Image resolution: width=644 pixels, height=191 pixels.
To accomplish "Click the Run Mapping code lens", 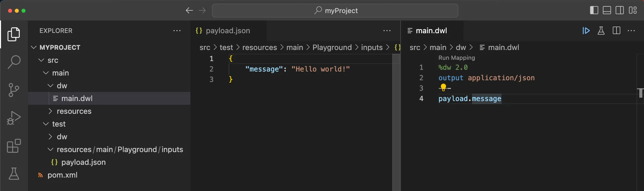I will coord(457,58).
